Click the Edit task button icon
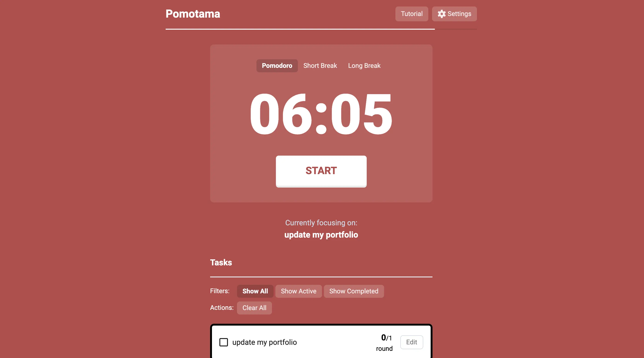The image size is (644, 358). pos(411,342)
